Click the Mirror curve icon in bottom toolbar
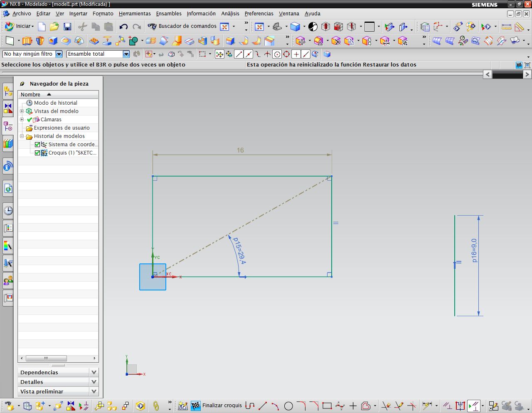532x413 pixels. (x=71, y=406)
